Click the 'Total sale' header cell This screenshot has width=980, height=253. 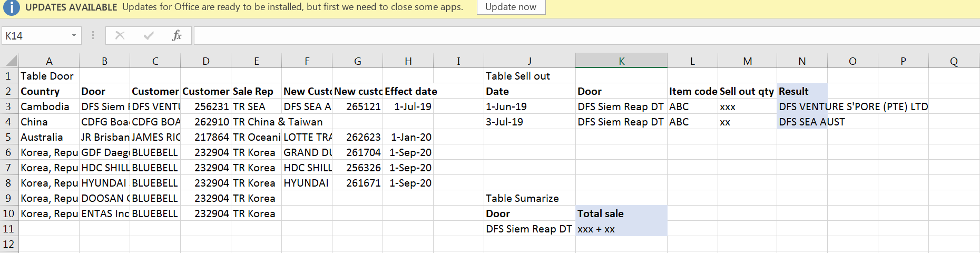[621, 213]
